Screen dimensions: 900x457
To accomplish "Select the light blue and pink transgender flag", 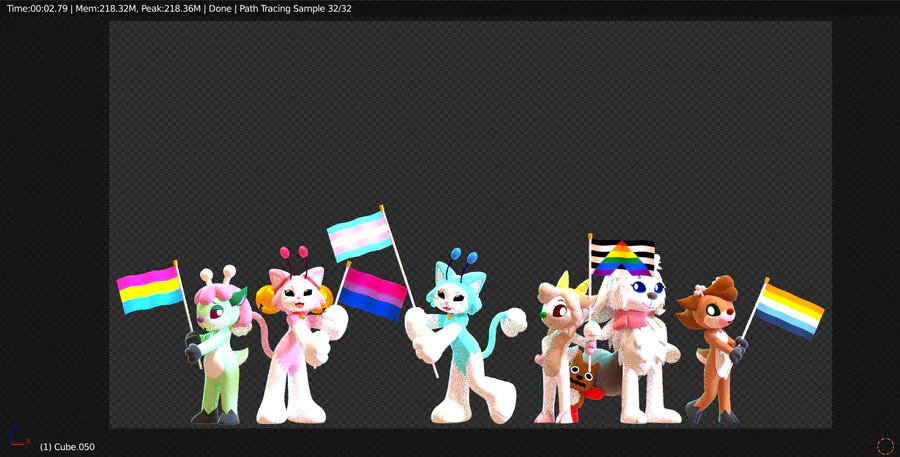I will coord(360,235).
